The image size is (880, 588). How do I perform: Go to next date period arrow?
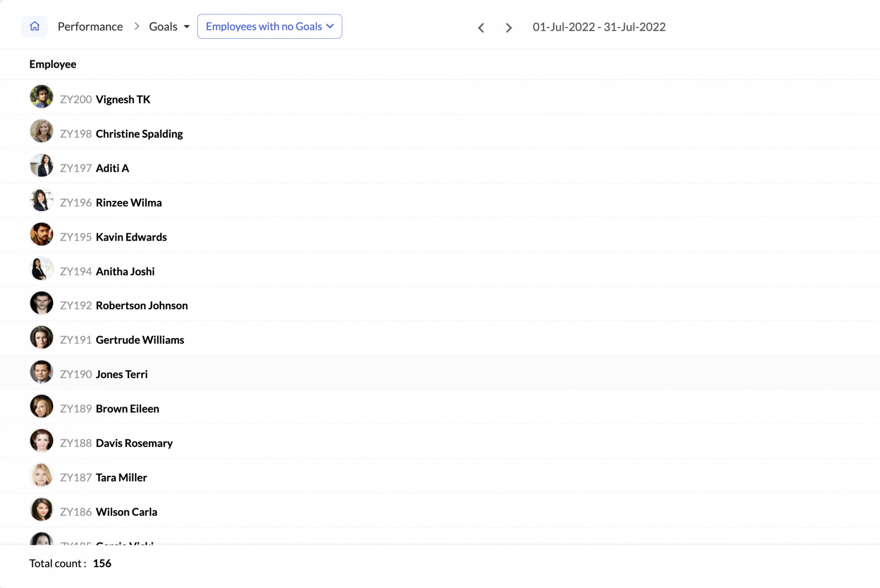(x=509, y=28)
